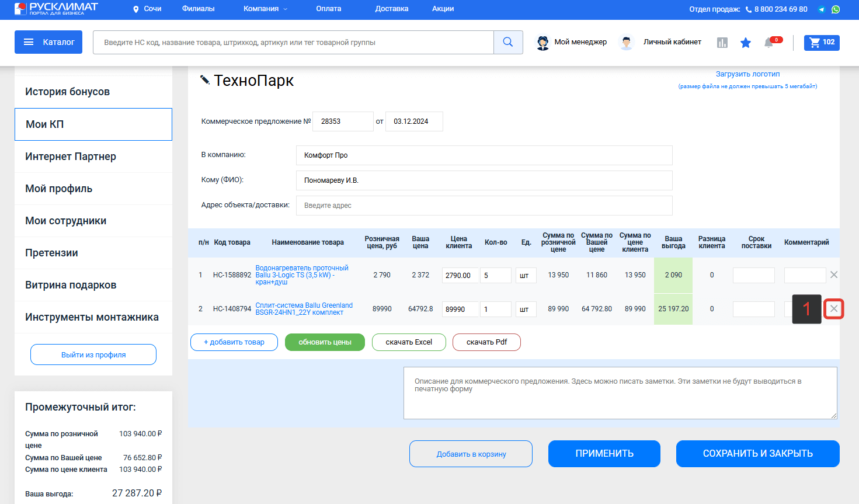859x504 pixels.
Task: Open the Акции page
Action: tap(443, 9)
